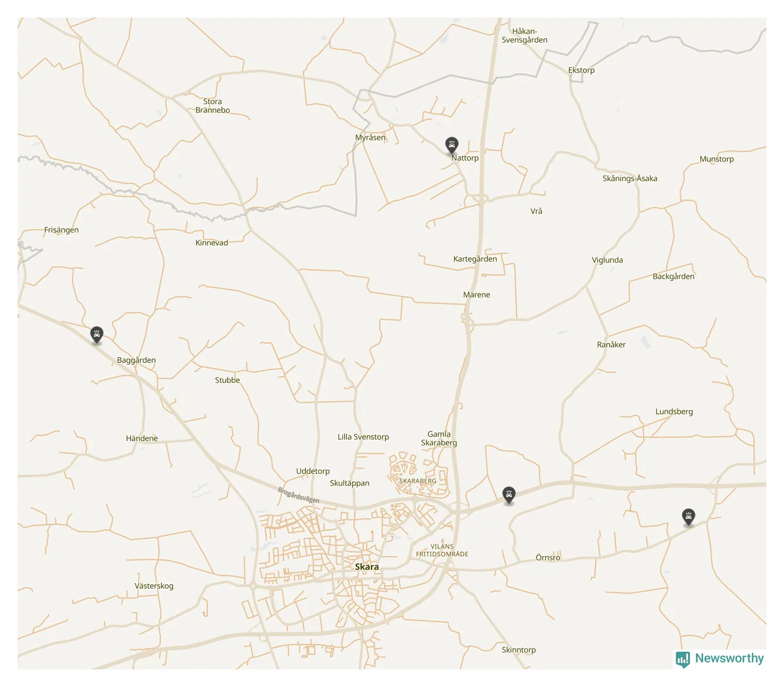Select the accident marker above Baggården
Screen dimensions: 784x687
97,334
